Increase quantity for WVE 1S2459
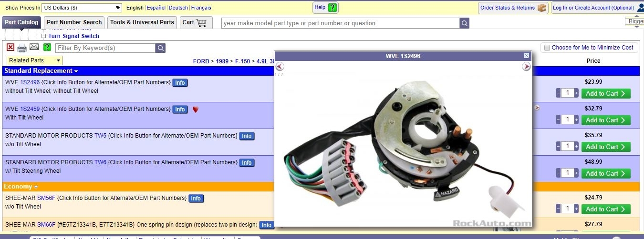The height and width of the screenshot is (239, 644). pyautogui.click(x=576, y=120)
